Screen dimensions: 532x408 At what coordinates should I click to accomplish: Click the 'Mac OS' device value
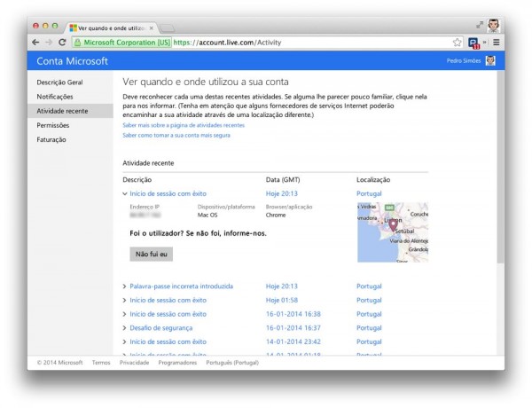pyautogui.click(x=207, y=215)
